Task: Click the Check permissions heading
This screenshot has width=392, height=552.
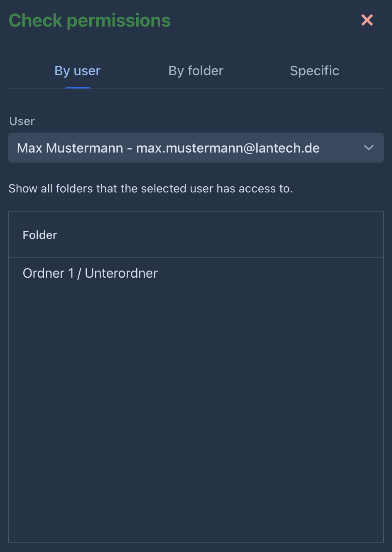Action: pyautogui.click(x=90, y=20)
